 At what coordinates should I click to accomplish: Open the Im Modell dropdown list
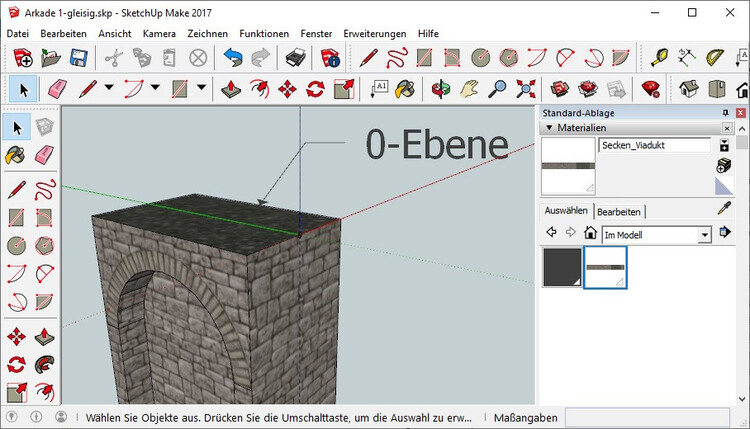pos(704,235)
